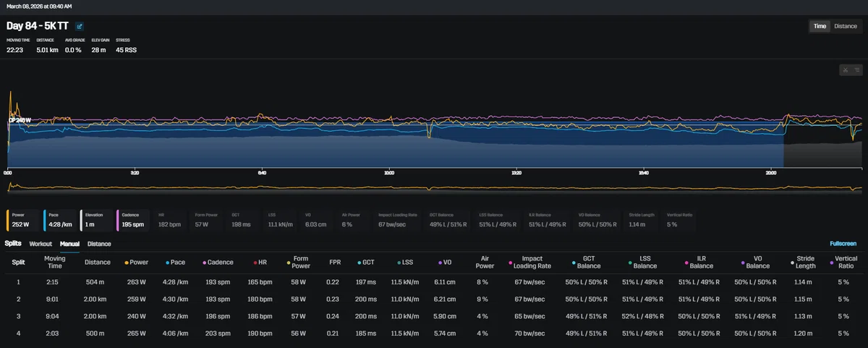The height and width of the screenshot is (348, 868).
Task: Enable the GCT Balance metric card
Action: (x=449, y=220)
